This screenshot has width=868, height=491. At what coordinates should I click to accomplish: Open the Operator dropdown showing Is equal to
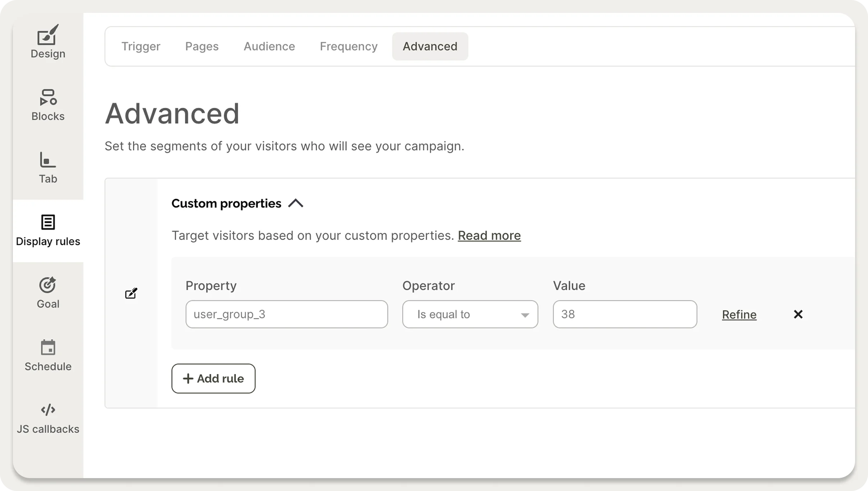(470, 314)
